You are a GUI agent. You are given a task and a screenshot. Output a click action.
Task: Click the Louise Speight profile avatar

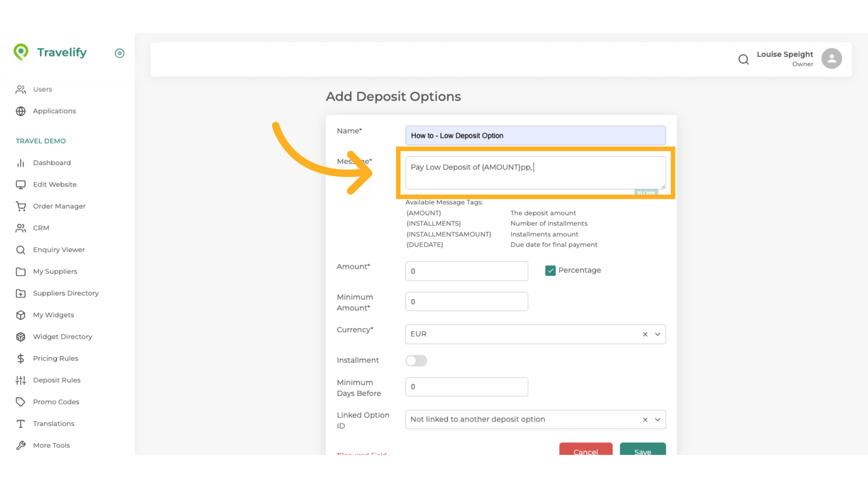(x=832, y=58)
